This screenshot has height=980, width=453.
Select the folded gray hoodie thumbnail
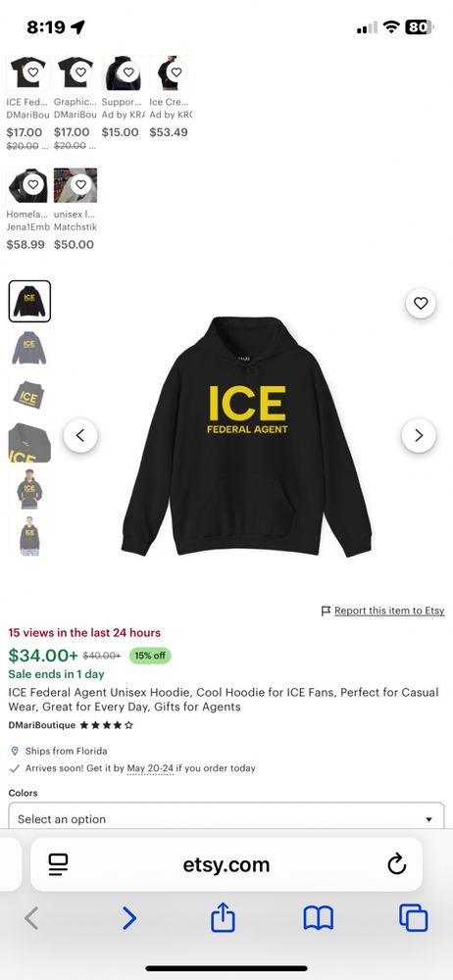[29, 395]
